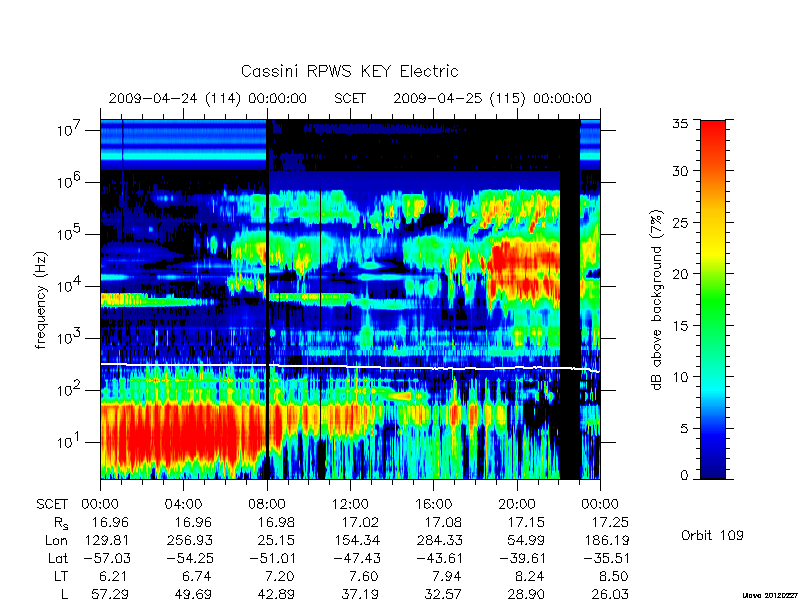Click the Lon row header
The image size is (800, 600).
pyautogui.click(x=56, y=540)
